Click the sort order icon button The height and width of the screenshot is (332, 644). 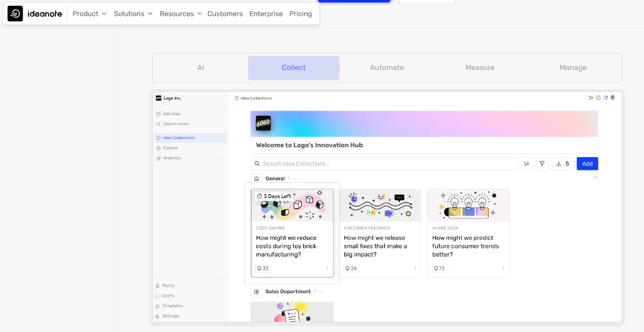point(526,163)
